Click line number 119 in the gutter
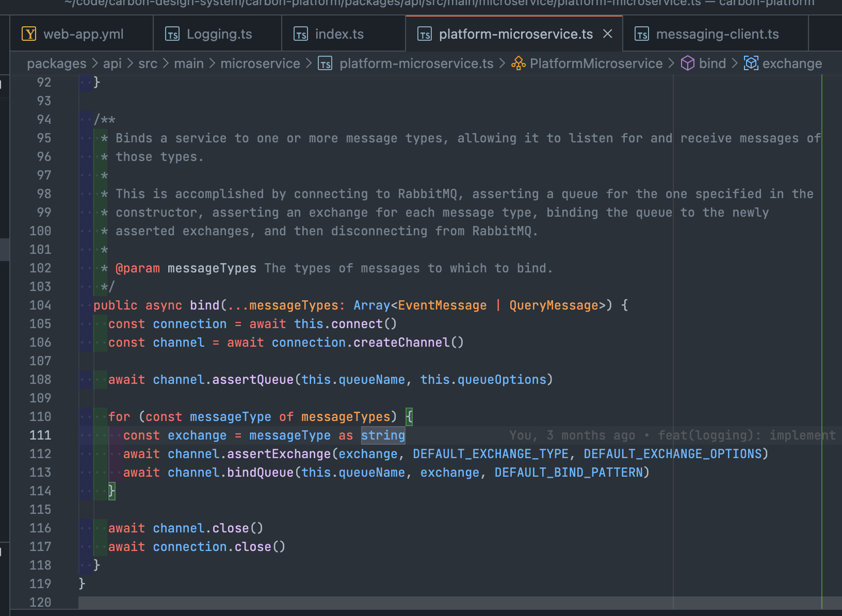842x616 pixels. click(40, 584)
